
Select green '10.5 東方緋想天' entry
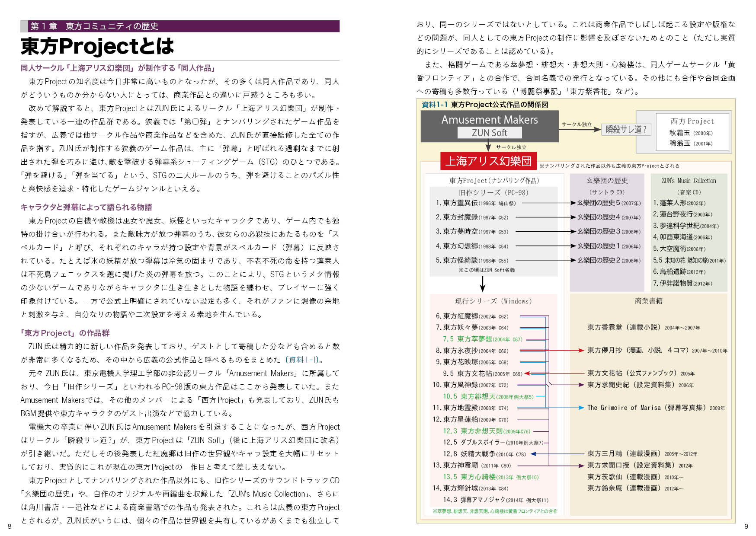coord(488,397)
